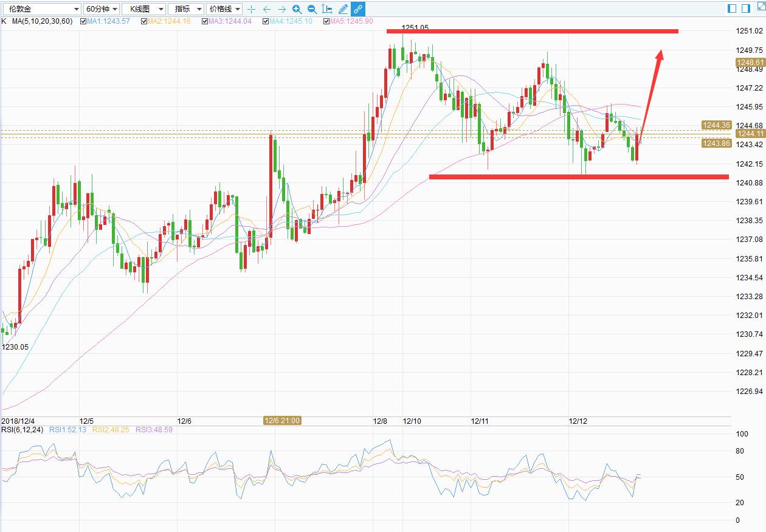Screen dimensions: 766x532
Task: Zoom in with the magnifier plus icon
Action: 297,9
